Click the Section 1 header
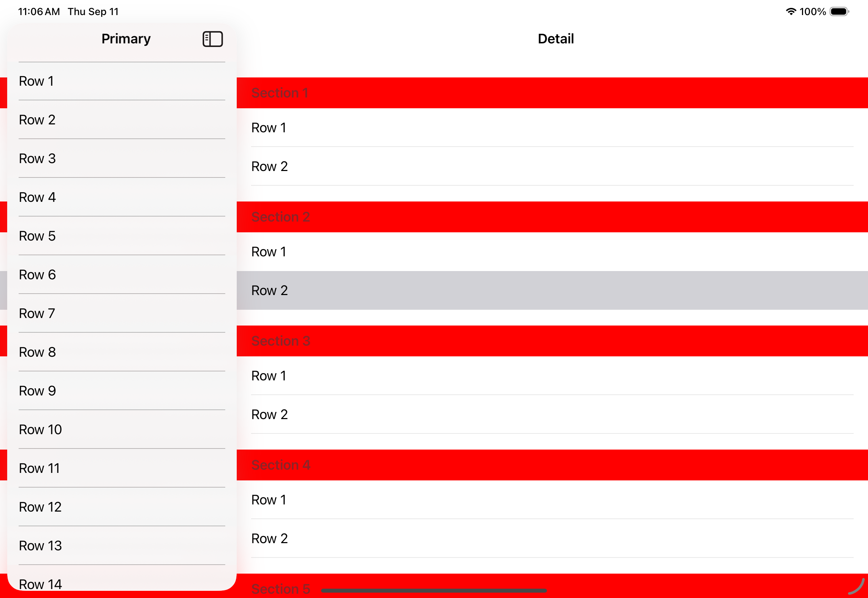 (x=552, y=93)
